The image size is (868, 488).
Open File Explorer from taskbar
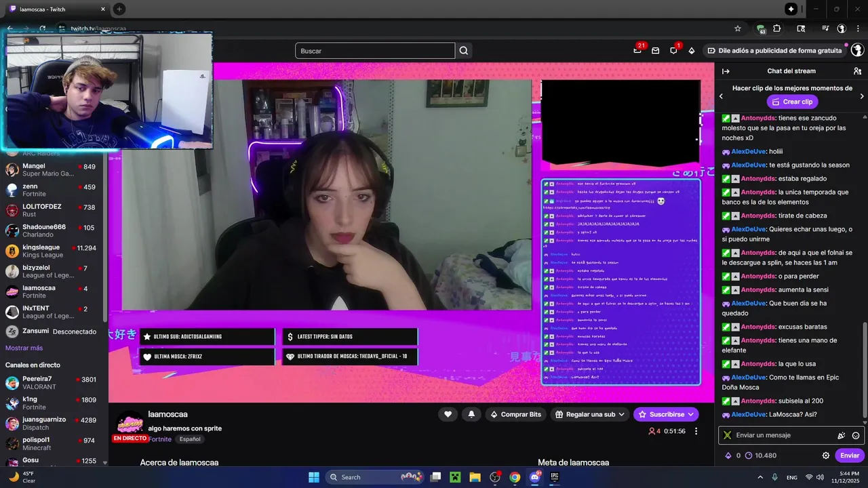[475, 477]
